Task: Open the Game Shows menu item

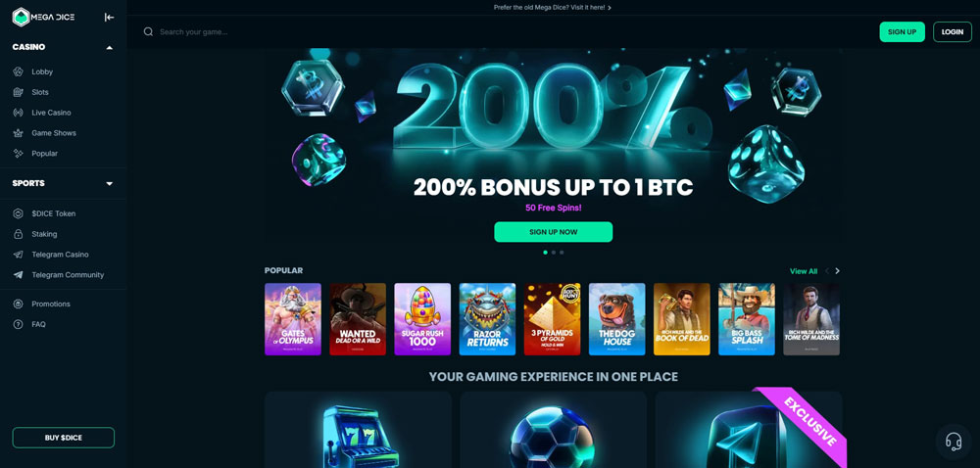Action: pyautogui.click(x=54, y=133)
